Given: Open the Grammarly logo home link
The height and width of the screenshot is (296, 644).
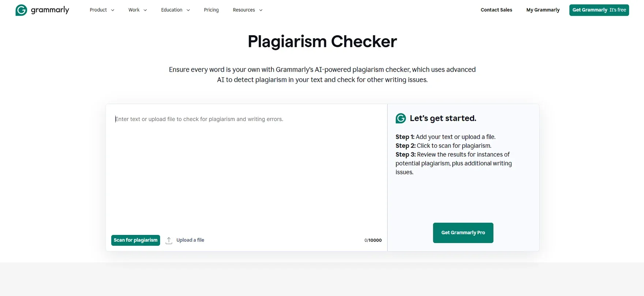Looking at the screenshot, I should coord(42,10).
